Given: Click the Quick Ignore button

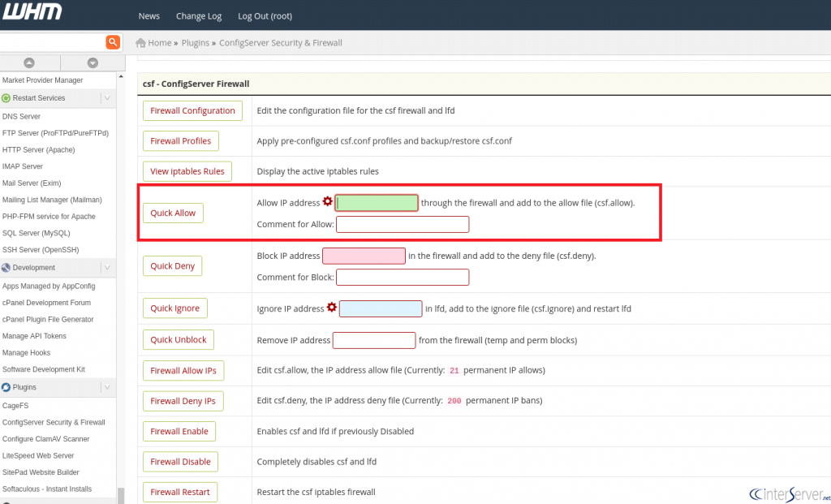Looking at the screenshot, I should [x=175, y=308].
